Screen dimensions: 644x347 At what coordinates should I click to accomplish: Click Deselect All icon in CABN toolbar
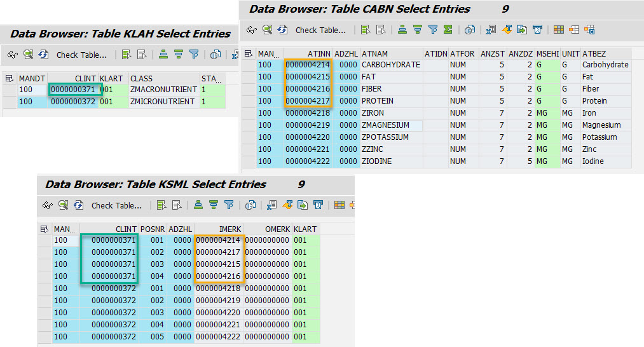[x=381, y=30]
